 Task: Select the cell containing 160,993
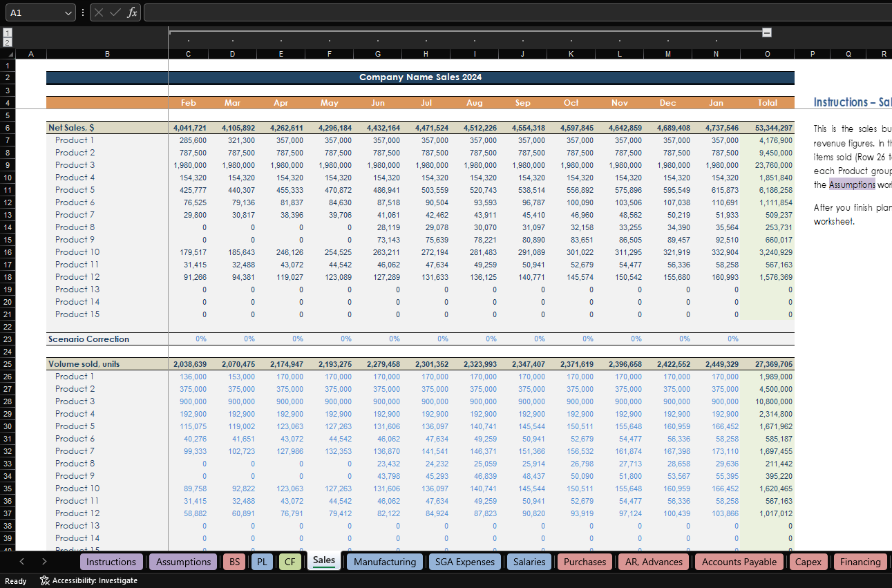click(716, 277)
